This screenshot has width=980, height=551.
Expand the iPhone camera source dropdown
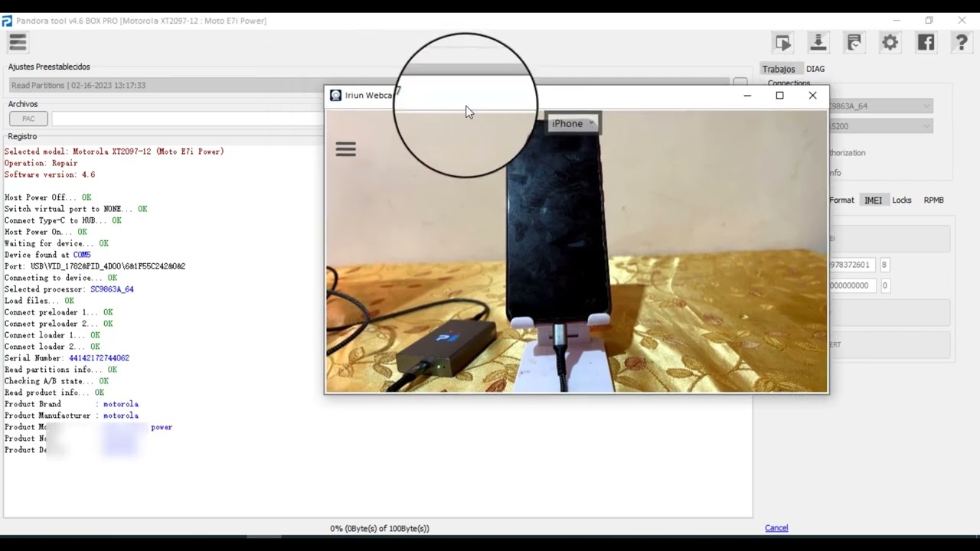pos(573,123)
